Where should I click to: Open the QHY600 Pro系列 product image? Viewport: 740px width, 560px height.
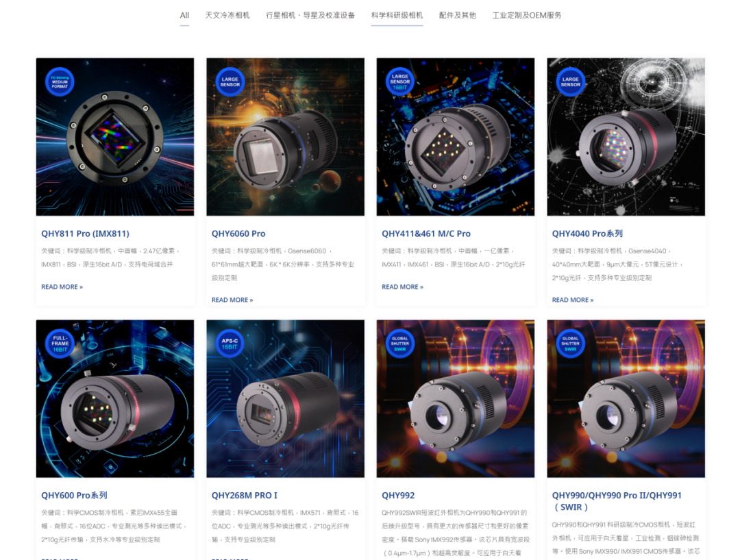(x=115, y=399)
